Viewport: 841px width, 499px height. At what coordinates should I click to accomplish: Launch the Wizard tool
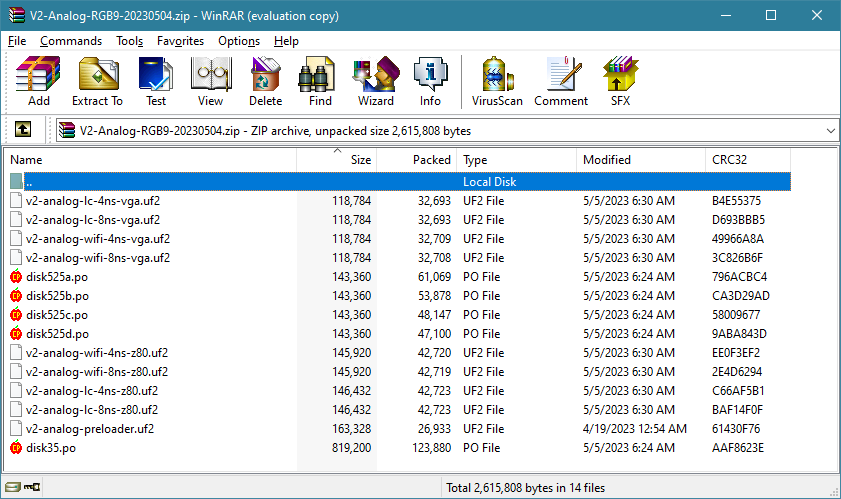pyautogui.click(x=376, y=82)
